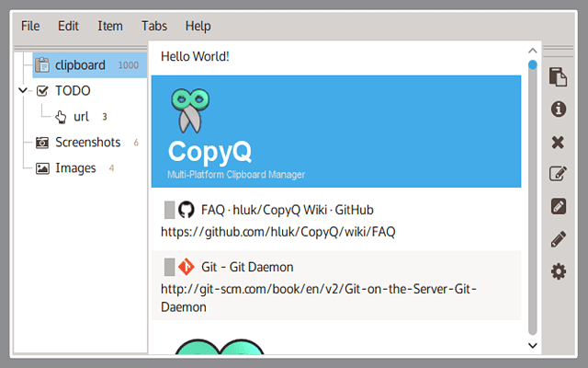588x368 pixels.
Task: Open preferences using the gear icon
Action: pyautogui.click(x=558, y=271)
